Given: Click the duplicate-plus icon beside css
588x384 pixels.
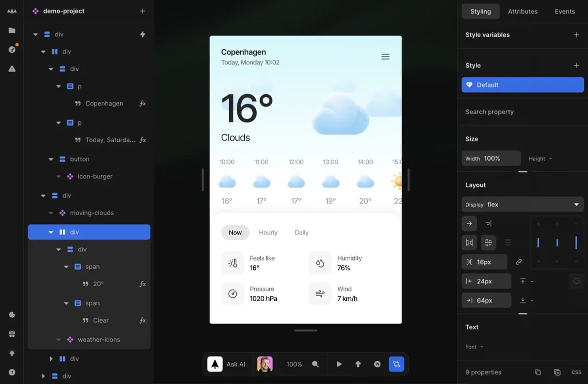Looking at the screenshot, I should (557, 372).
